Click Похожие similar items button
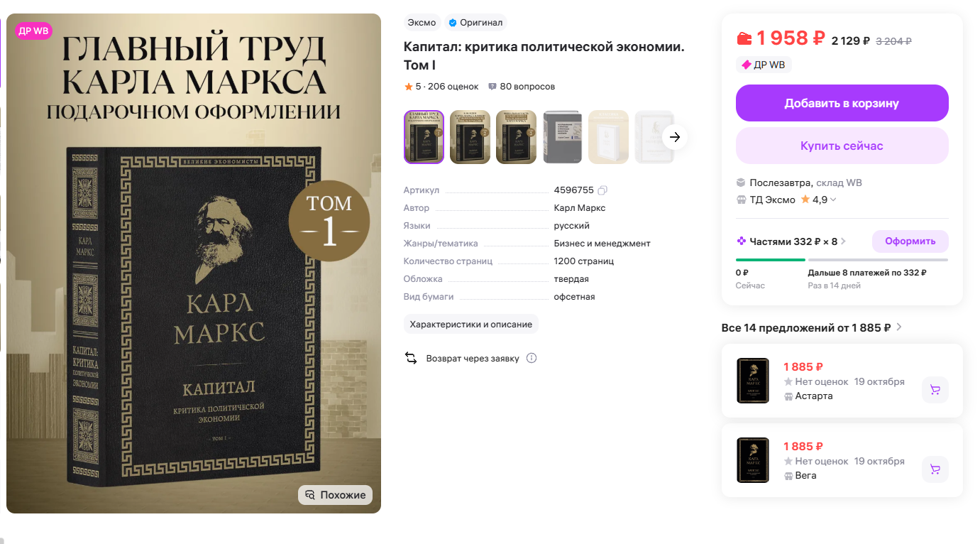Image resolution: width=980 pixels, height=544 pixels. (x=336, y=495)
